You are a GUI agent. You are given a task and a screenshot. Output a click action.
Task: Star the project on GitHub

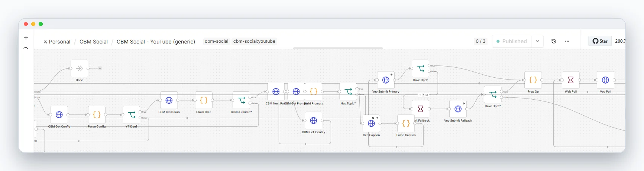600,41
